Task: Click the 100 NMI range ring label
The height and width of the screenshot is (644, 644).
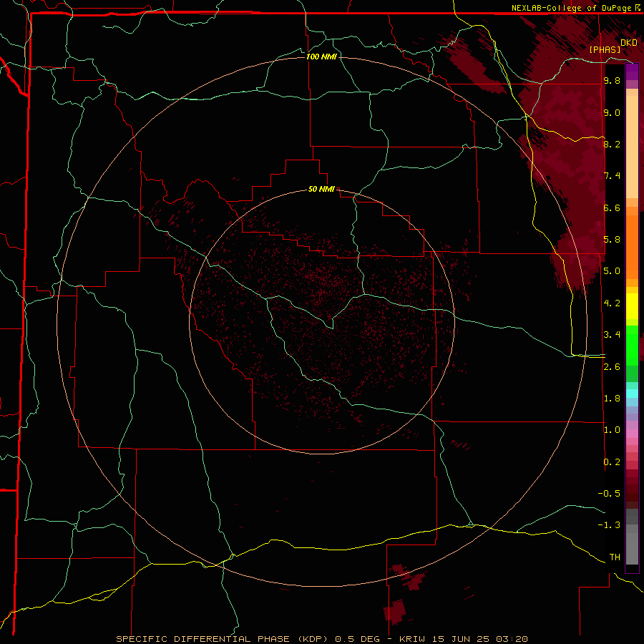Action: [321, 57]
